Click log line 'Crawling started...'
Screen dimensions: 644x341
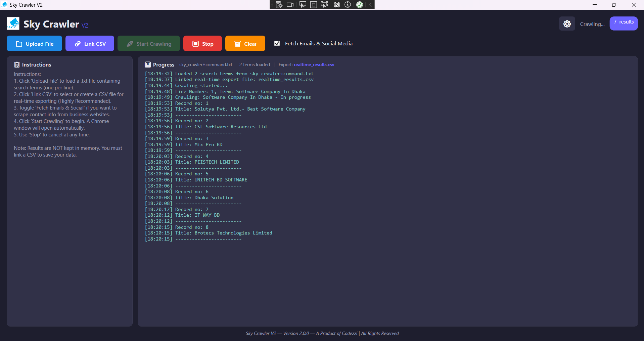click(186, 86)
